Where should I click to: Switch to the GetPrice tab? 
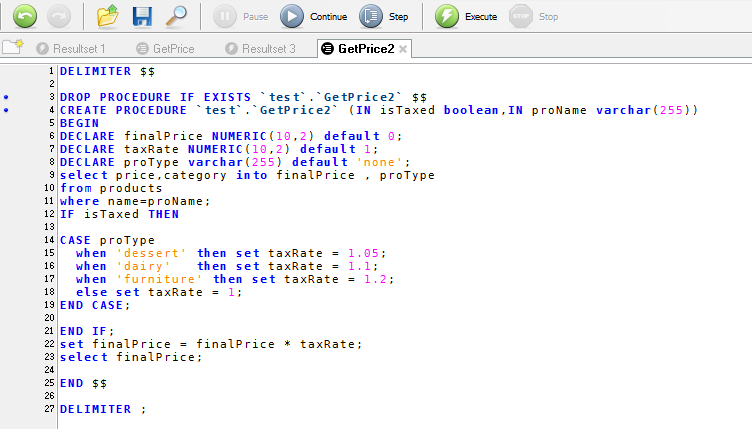165,48
